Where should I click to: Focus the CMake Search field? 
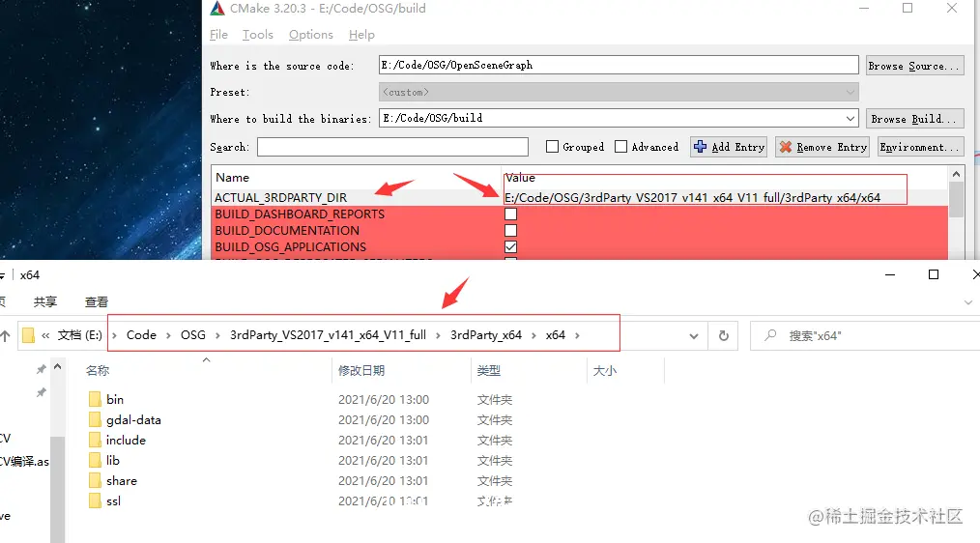point(392,147)
